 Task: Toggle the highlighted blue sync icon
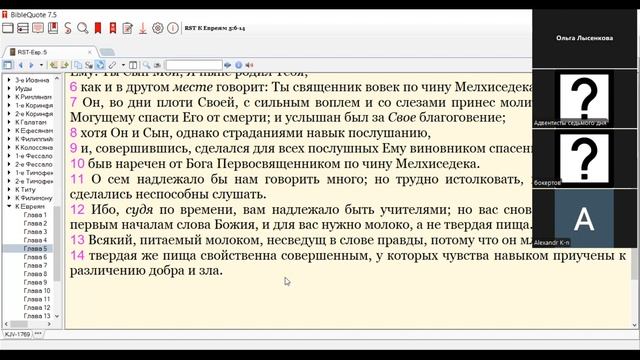click(x=100, y=65)
